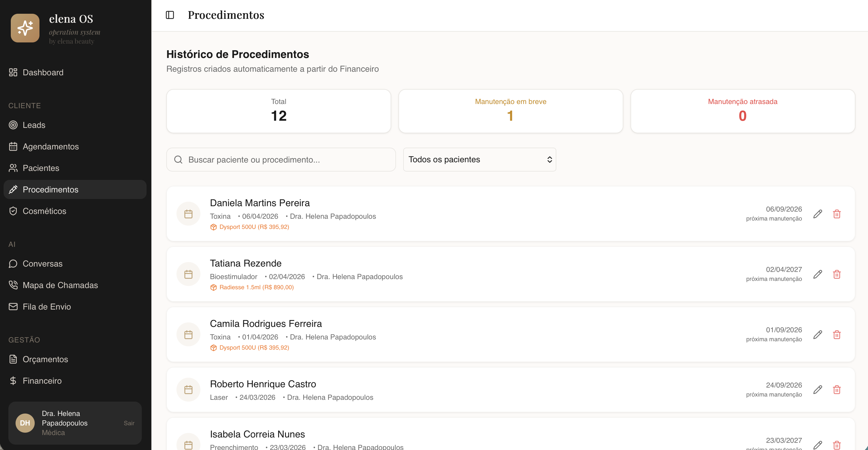Click Radiesse 1.5ml product tag
868x450 pixels.
[252, 287]
